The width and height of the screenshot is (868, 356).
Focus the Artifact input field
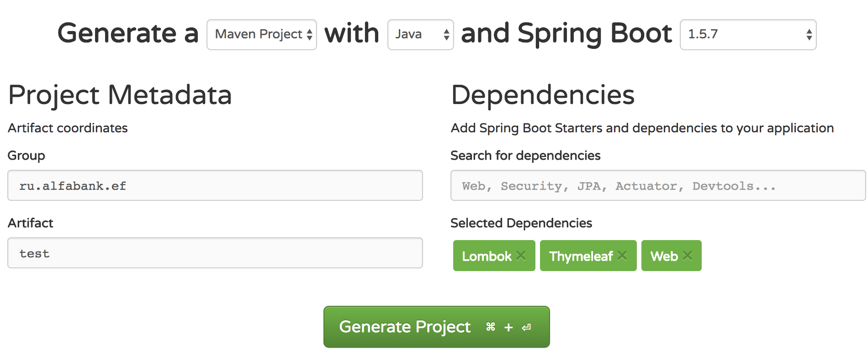click(x=215, y=253)
